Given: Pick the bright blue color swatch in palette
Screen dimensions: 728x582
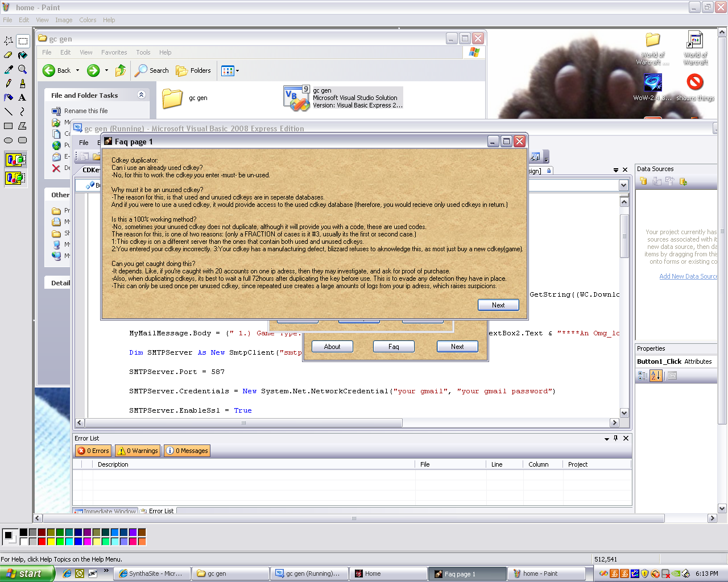Looking at the screenshot, I should point(78,541).
